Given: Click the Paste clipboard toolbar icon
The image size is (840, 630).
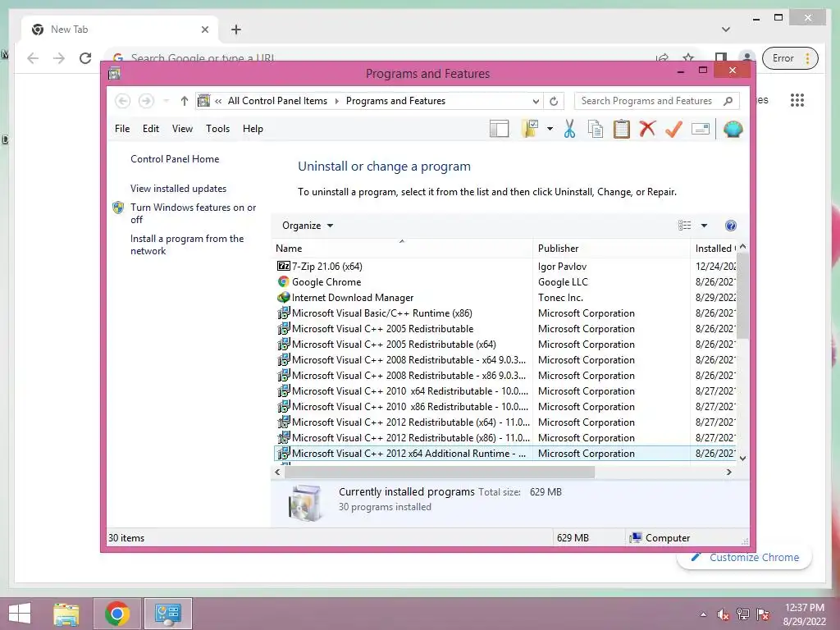Looking at the screenshot, I should 622,129.
